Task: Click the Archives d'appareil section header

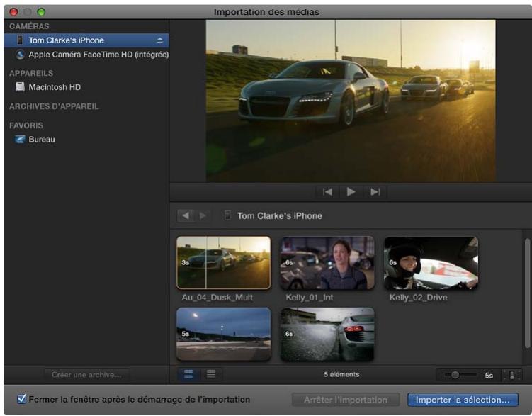Action: pyautogui.click(x=54, y=106)
